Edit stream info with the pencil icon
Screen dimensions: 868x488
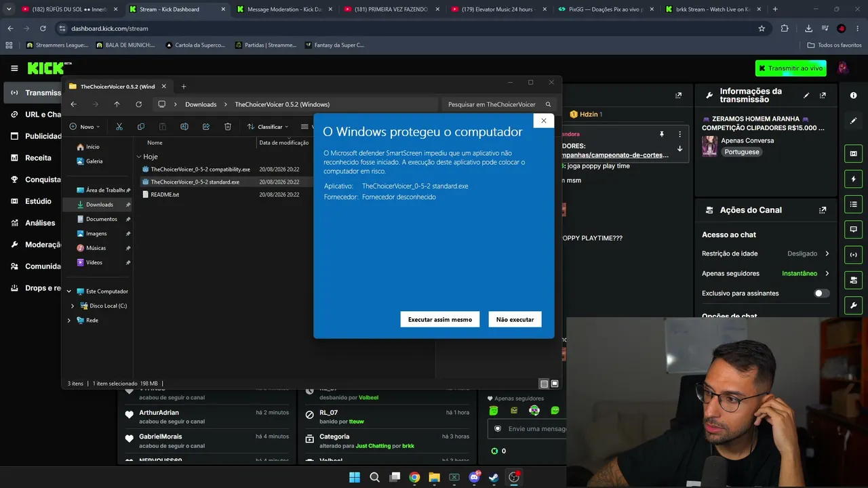(806, 96)
